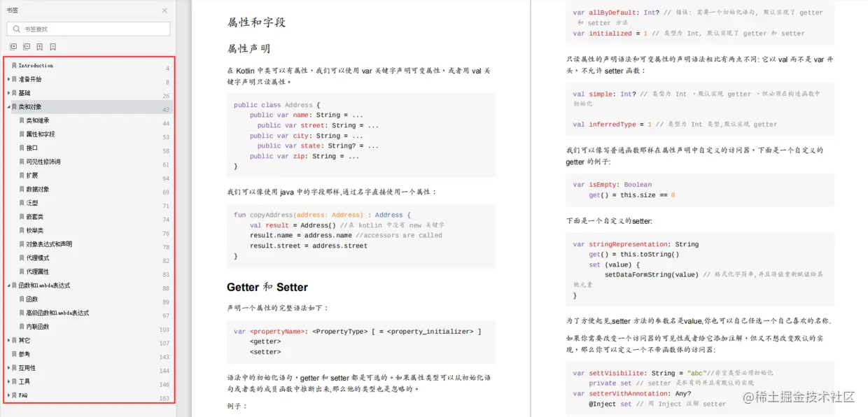Click the bookmark icon beside 内联函数
The height and width of the screenshot is (417, 868).
(22, 327)
